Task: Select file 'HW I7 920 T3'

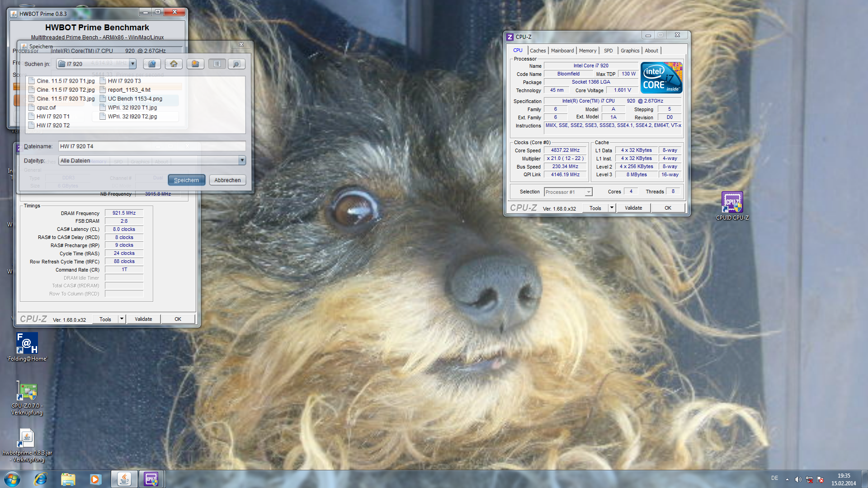Action: point(120,81)
